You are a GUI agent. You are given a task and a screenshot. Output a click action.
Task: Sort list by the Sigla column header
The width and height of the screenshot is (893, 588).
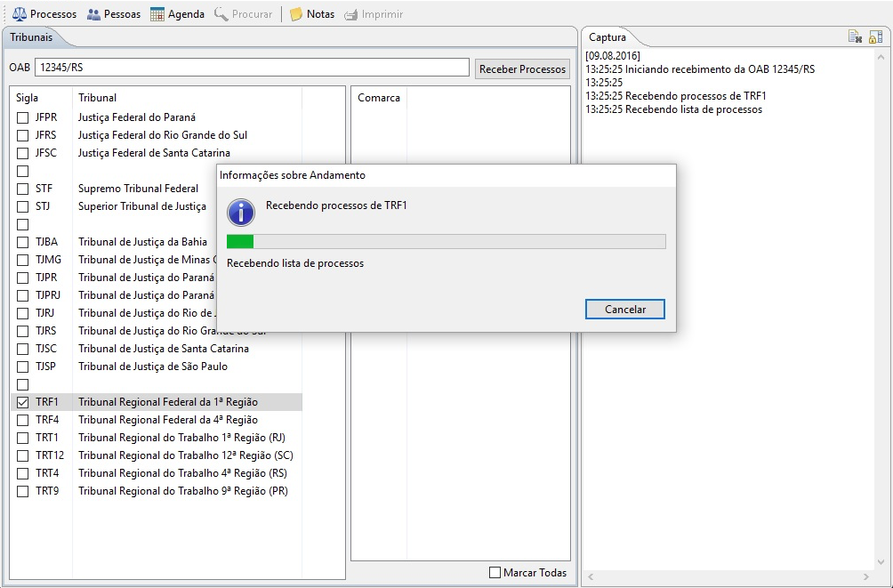28,98
